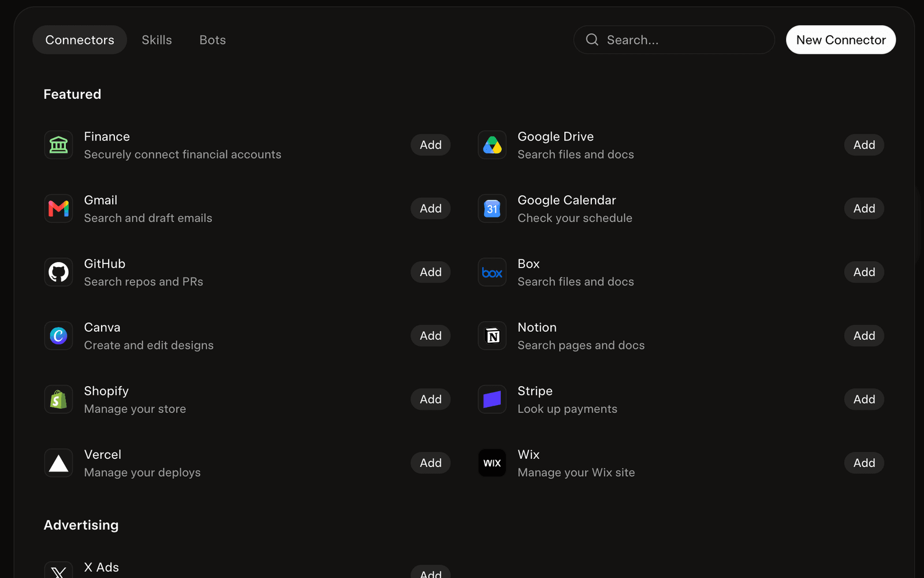Add the Gmail connector
The height and width of the screenshot is (578, 924).
431,209
